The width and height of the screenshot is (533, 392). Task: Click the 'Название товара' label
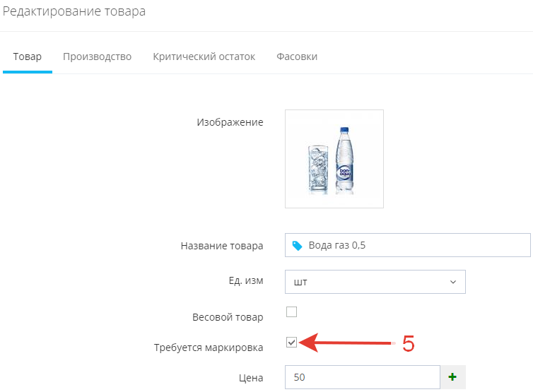pyautogui.click(x=222, y=246)
